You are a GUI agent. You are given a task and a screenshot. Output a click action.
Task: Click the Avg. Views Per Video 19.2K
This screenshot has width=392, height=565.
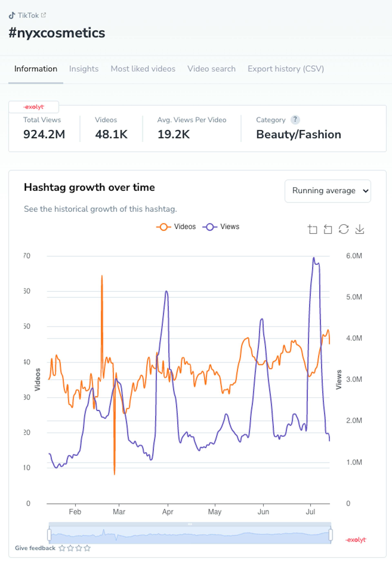(x=174, y=134)
